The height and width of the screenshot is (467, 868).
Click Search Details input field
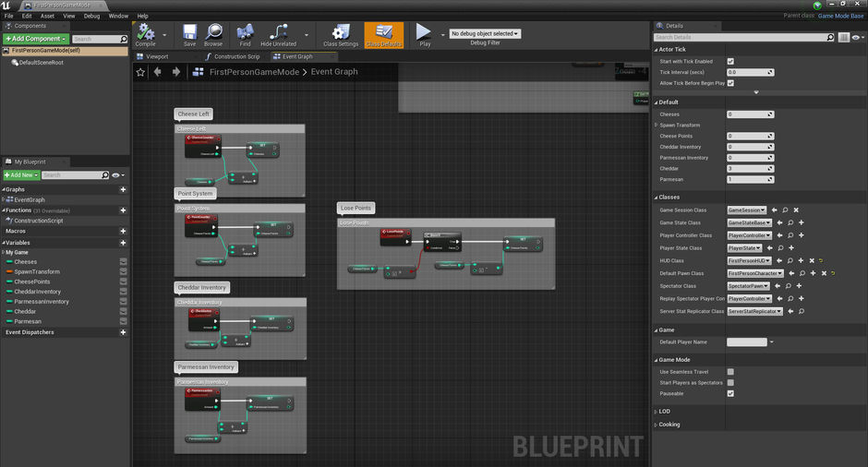741,37
